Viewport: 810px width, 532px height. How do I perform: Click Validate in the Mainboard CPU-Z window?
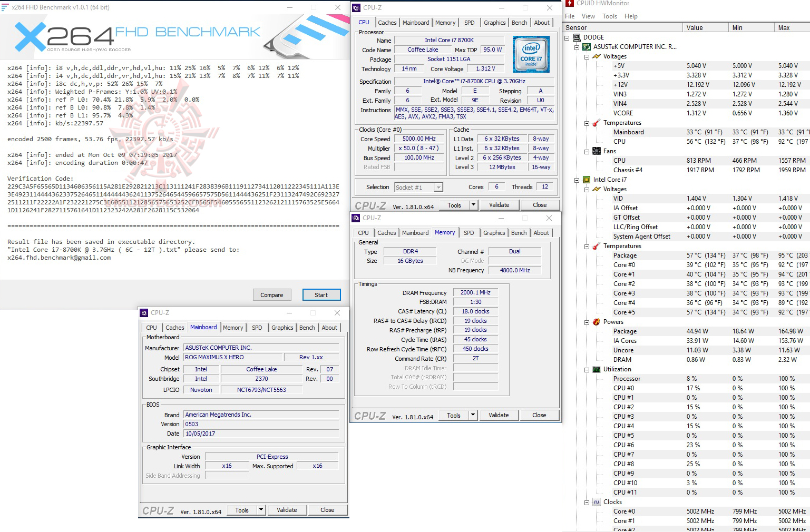point(287,510)
